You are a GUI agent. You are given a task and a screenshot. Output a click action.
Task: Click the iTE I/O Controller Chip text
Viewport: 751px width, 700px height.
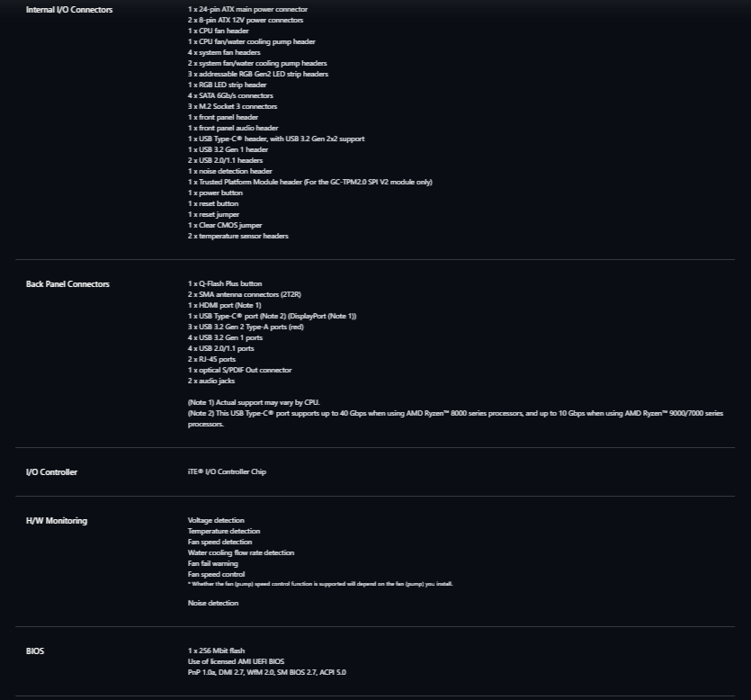point(227,472)
